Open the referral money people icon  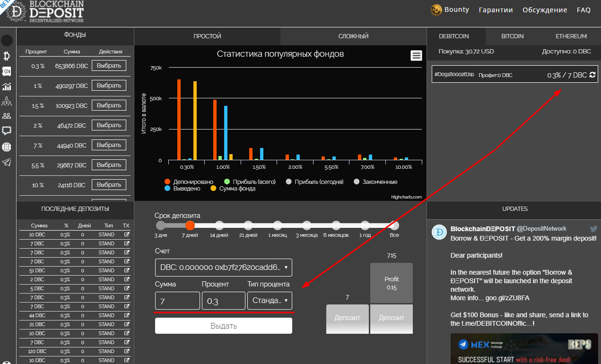point(7,101)
